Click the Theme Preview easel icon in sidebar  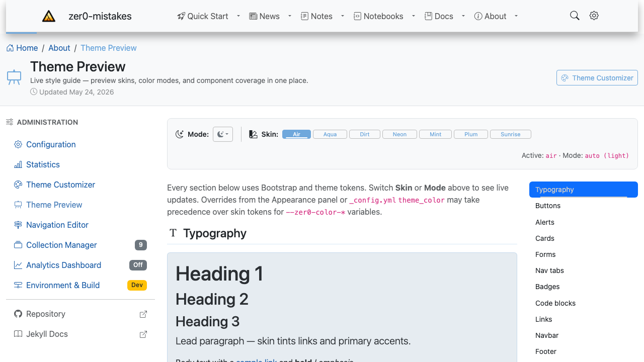[18, 205]
